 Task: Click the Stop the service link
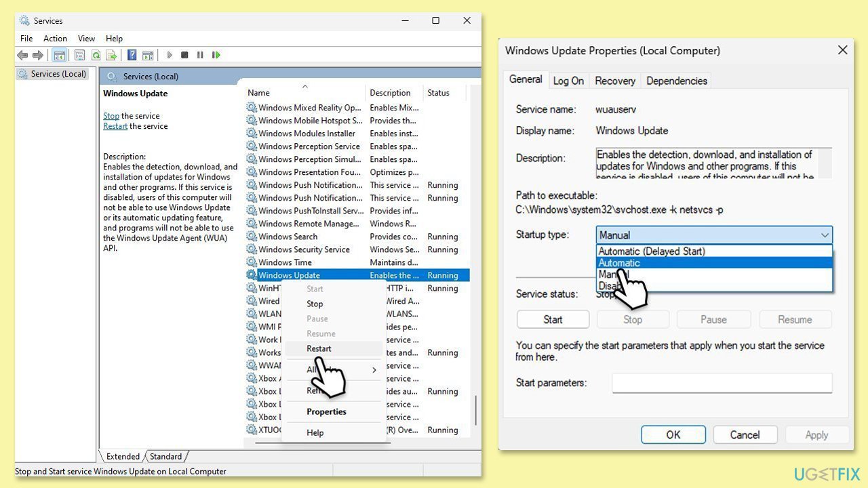(x=111, y=116)
